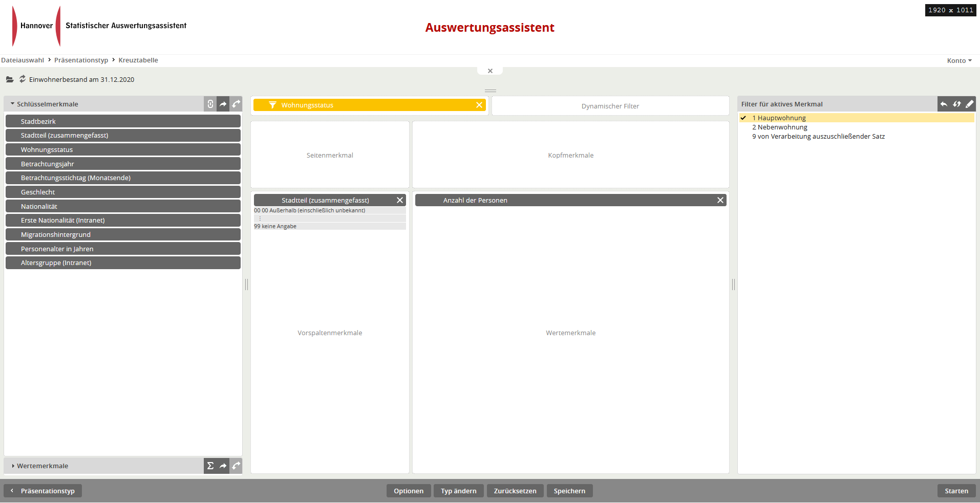Open the Konto dropdown menu
980x503 pixels.
click(958, 60)
